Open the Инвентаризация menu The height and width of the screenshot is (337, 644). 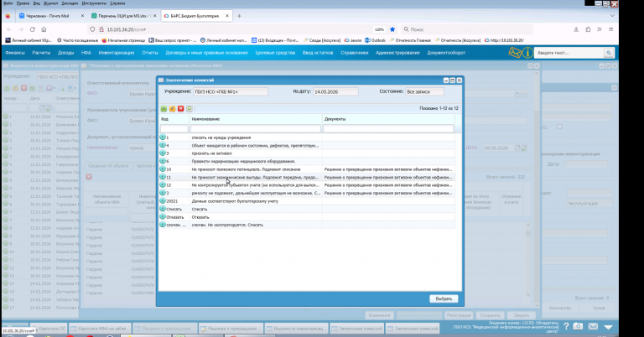click(117, 53)
